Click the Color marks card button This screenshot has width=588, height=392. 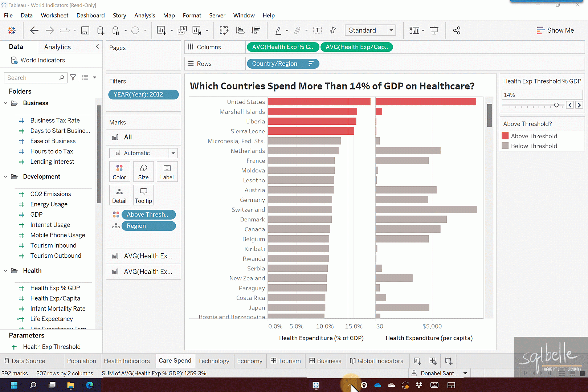(119, 171)
